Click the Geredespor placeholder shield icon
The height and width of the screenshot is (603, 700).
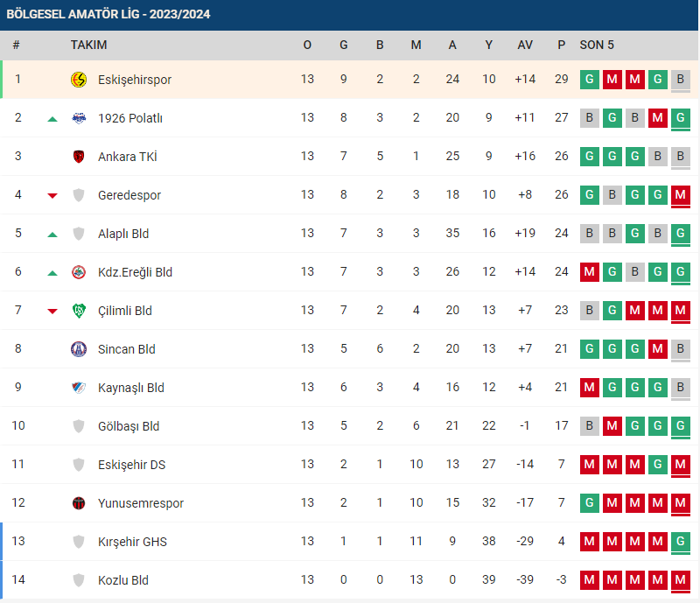tap(79, 195)
